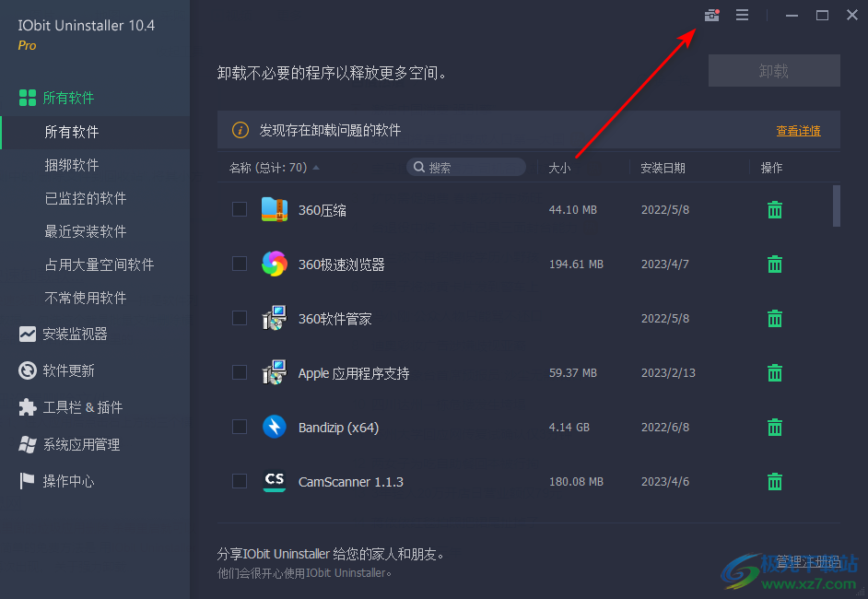This screenshot has width=868, height=599.
Task: Click the software list vertical scrollbar
Action: coord(837,206)
